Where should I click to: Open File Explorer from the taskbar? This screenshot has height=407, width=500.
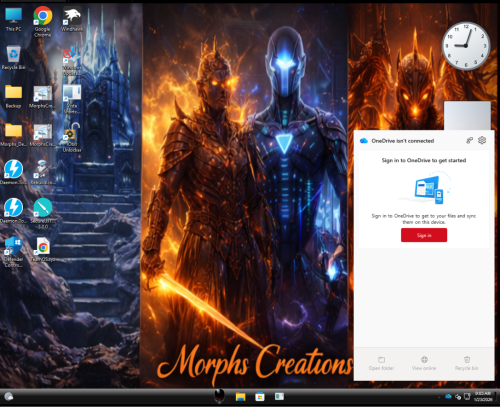(240, 397)
